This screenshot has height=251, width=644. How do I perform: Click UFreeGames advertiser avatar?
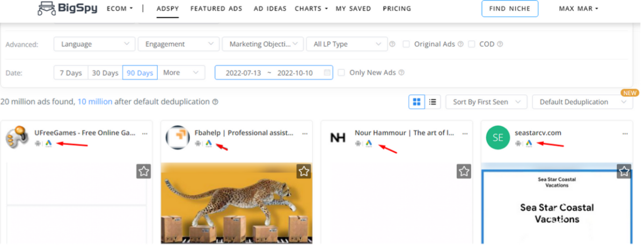[17, 137]
